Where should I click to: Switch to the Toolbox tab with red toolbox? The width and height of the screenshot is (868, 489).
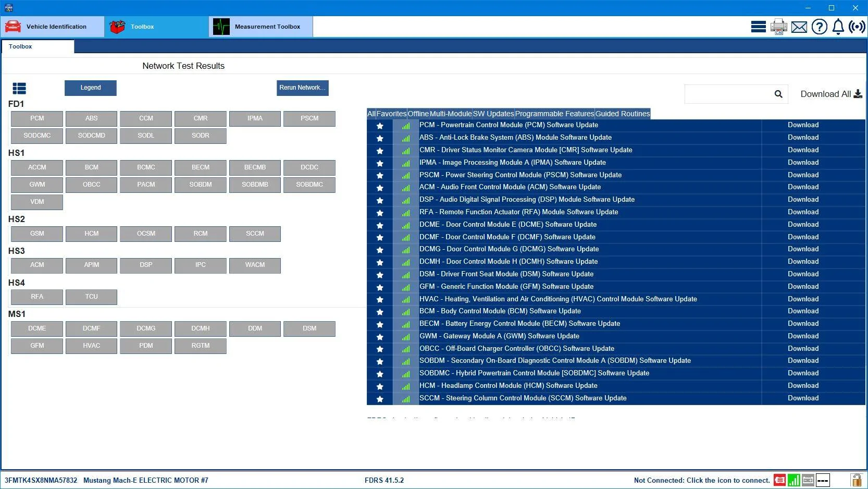click(157, 27)
